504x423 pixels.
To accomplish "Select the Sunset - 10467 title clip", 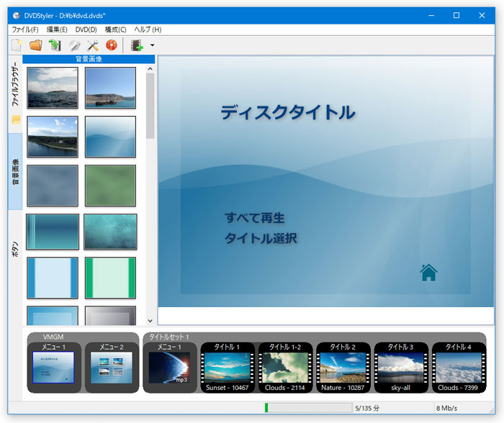I will [227, 368].
